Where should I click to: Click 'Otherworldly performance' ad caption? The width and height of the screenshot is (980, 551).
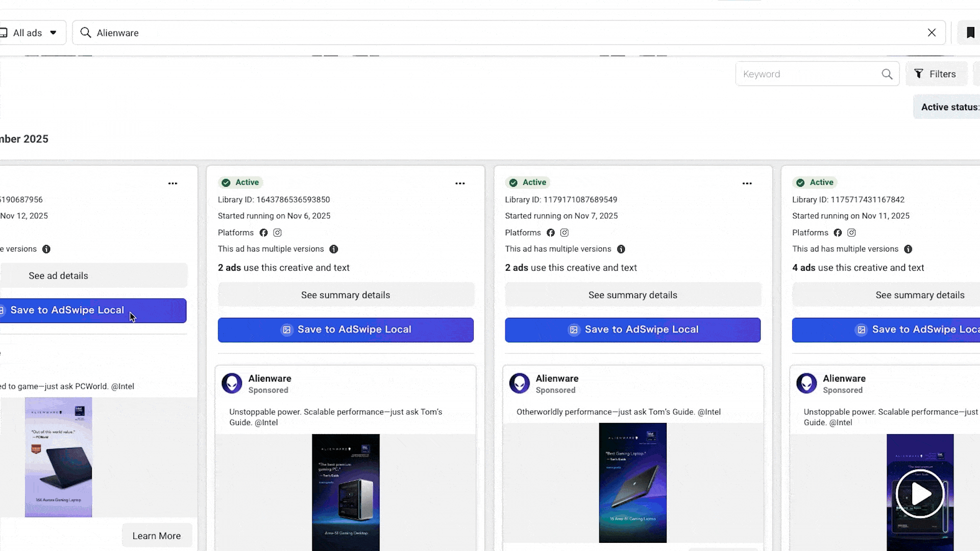[x=619, y=412]
